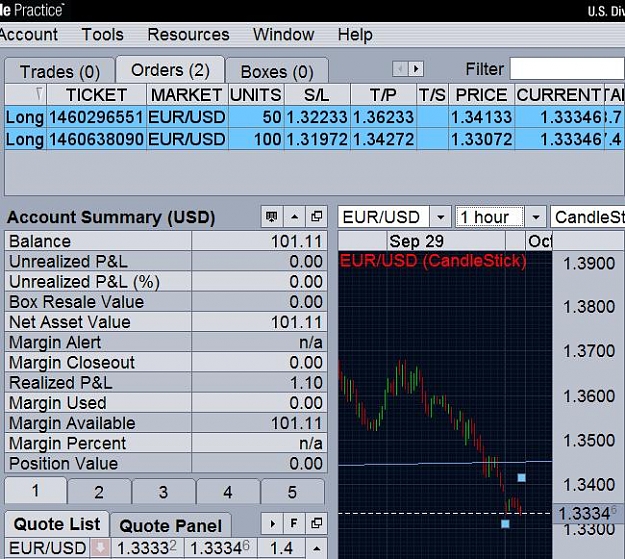This screenshot has height=559, width=625.
Task: Switch to quote tab 3
Action: coord(163,492)
